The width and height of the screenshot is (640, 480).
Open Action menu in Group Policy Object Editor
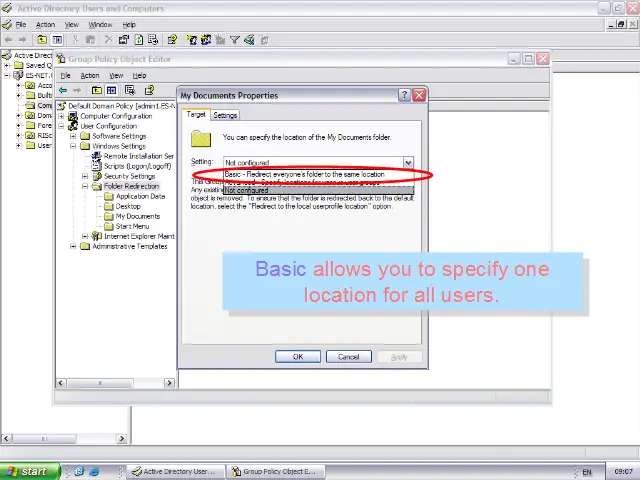pyautogui.click(x=90, y=76)
